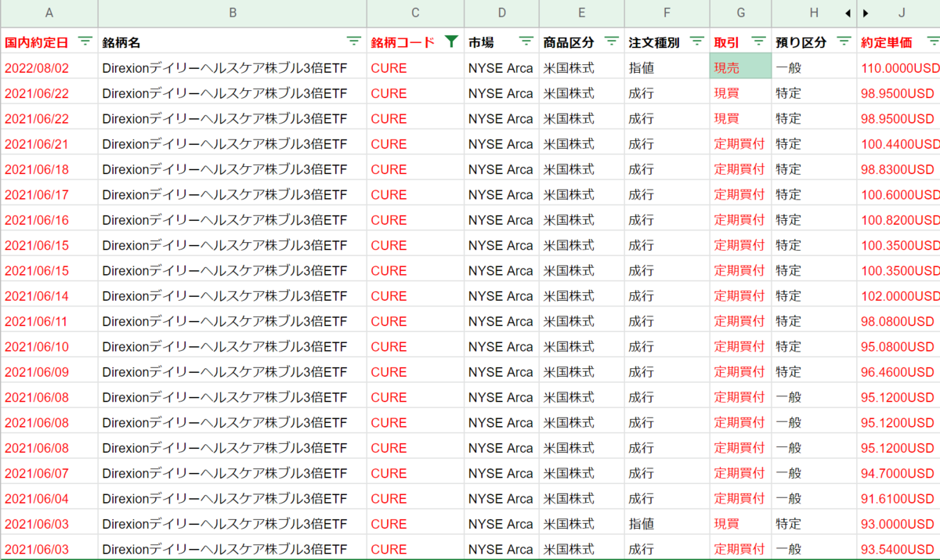Select date cell 2022/08/02
This screenshot has width=940, height=560.
[49, 67]
